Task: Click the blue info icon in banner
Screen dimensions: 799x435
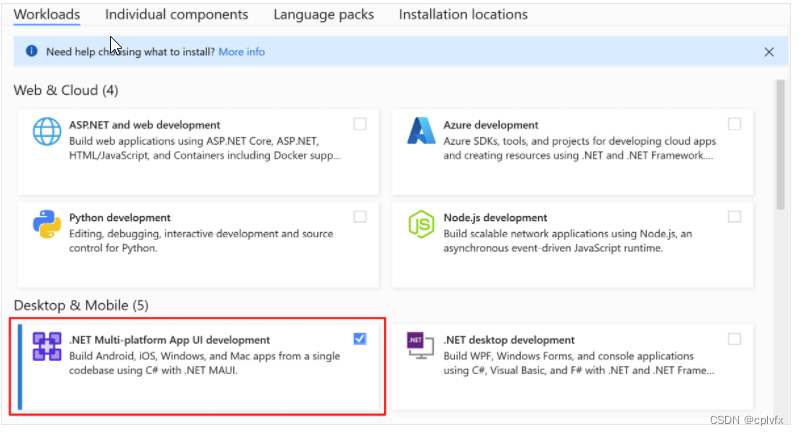Action: click(x=31, y=51)
